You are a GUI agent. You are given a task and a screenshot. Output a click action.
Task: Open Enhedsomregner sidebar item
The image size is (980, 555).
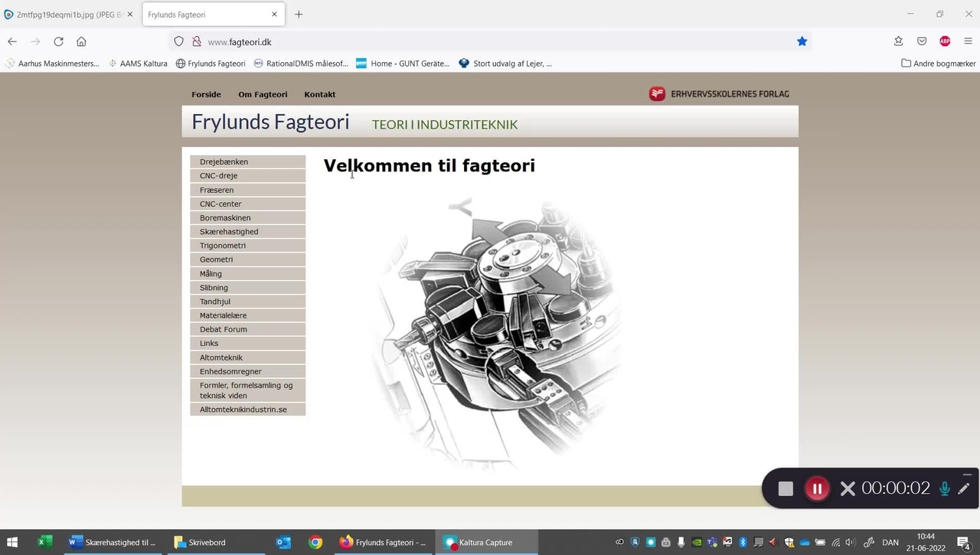[247, 371]
